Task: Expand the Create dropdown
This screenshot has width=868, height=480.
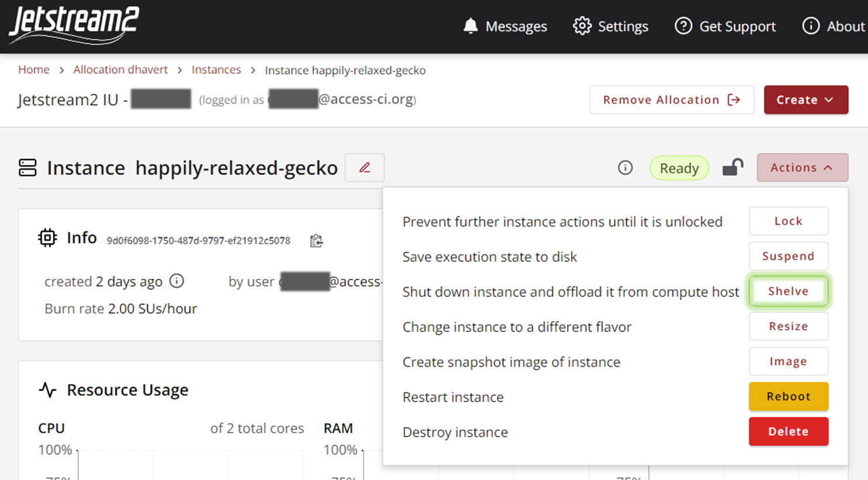Action: pyautogui.click(x=805, y=99)
